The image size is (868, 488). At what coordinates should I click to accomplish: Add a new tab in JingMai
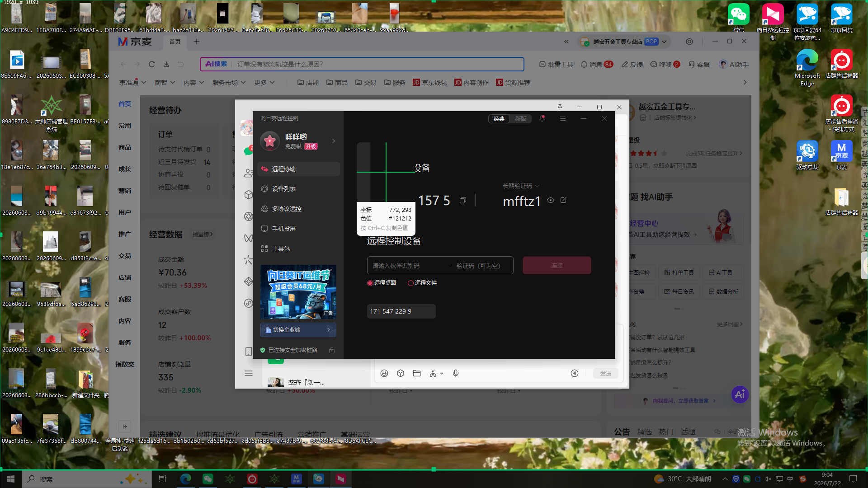tap(197, 42)
